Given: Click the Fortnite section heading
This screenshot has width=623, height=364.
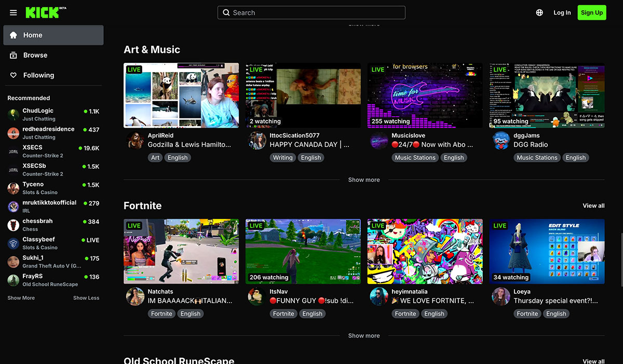Looking at the screenshot, I should coord(143,206).
